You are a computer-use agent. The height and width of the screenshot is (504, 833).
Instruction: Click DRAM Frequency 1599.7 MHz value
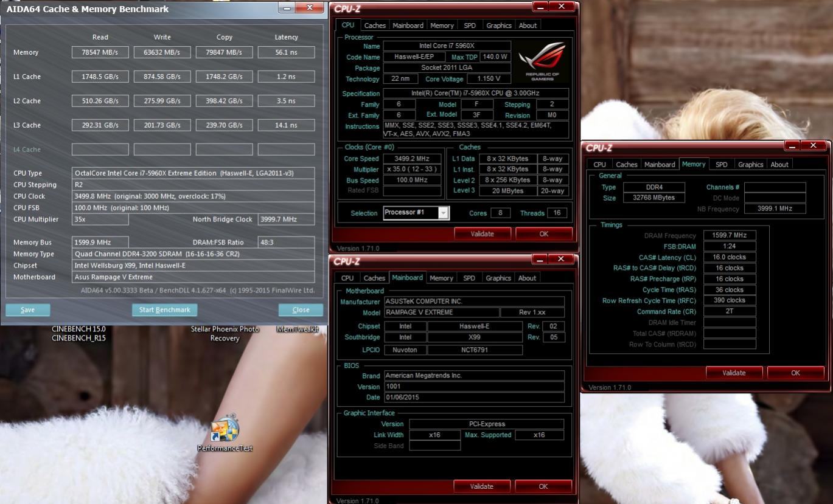click(x=730, y=235)
